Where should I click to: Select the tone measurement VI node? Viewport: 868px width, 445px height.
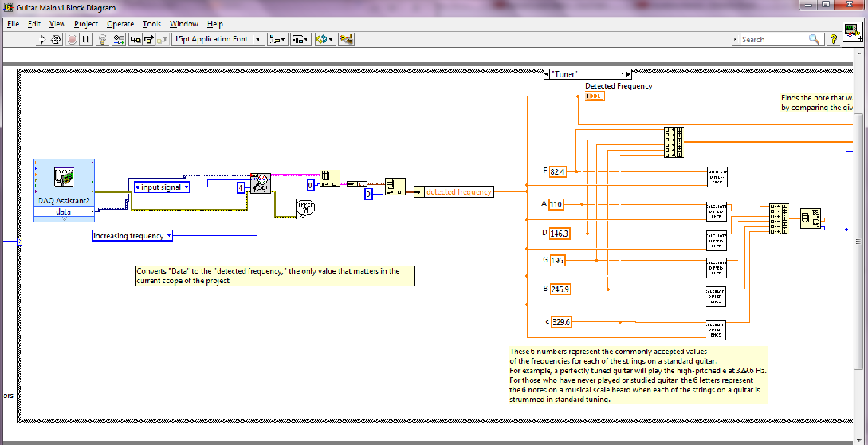[x=261, y=183]
